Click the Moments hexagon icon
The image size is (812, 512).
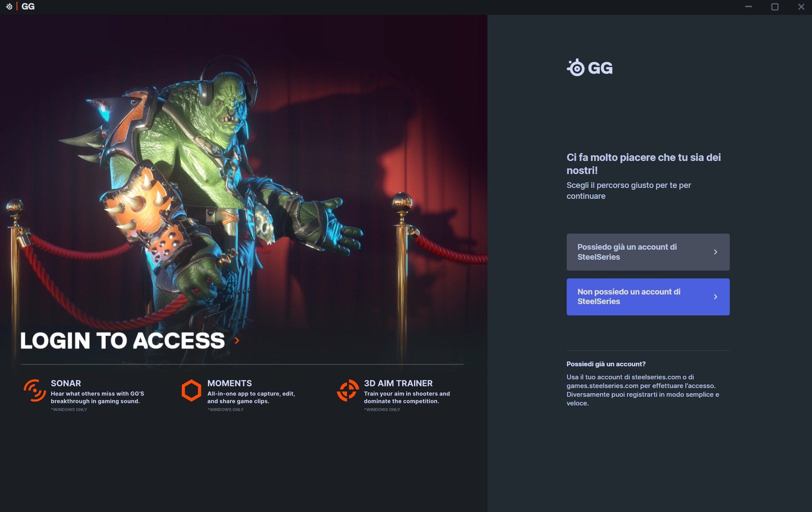click(191, 390)
